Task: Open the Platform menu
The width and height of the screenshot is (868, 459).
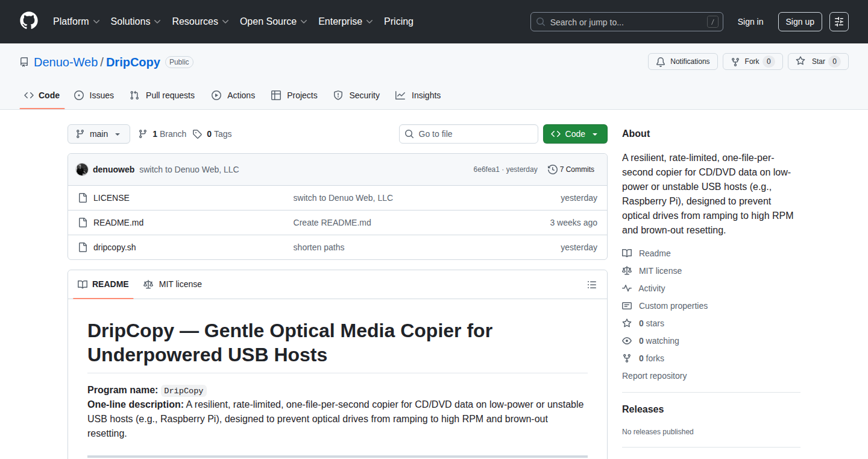Action: click(x=75, y=21)
